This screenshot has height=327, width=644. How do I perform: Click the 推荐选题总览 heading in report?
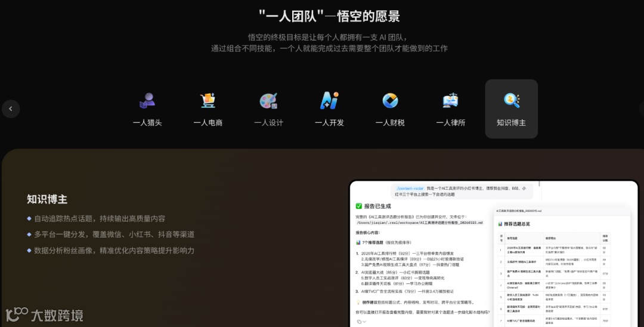(516, 224)
